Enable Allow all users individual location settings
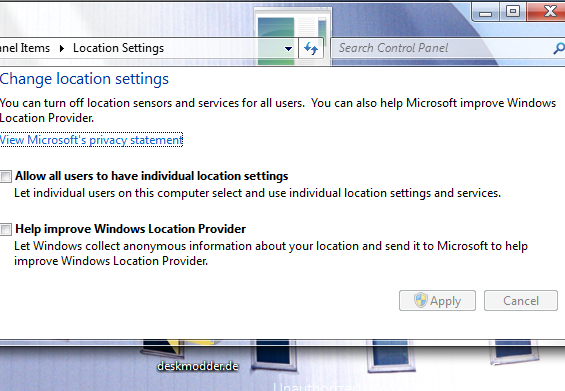 (x=5, y=176)
